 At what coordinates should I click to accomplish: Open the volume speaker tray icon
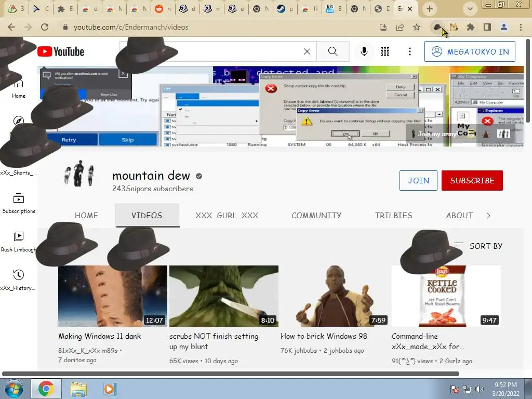pyautogui.click(x=479, y=389)
